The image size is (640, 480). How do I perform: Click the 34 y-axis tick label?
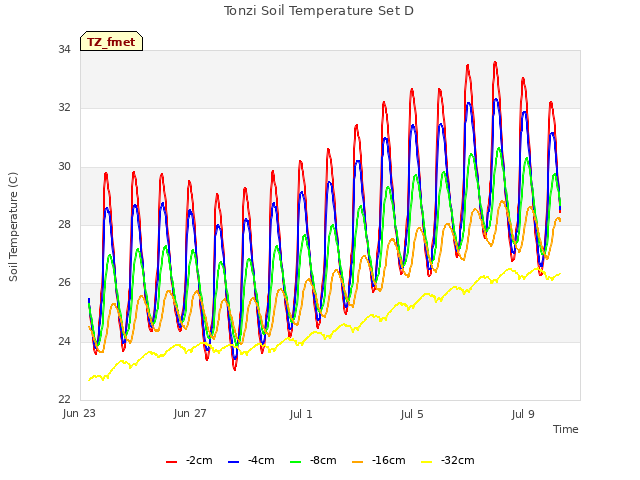[x=64, y=49]
